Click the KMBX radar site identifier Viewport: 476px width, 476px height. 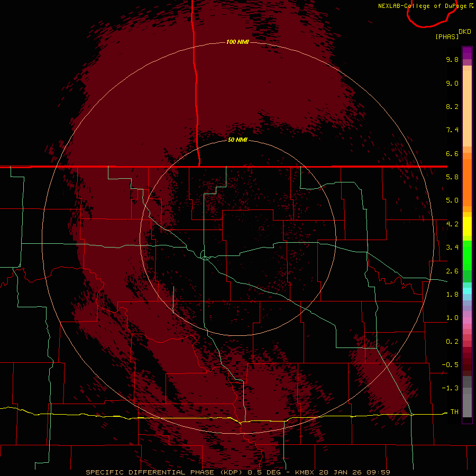point(305,472)
